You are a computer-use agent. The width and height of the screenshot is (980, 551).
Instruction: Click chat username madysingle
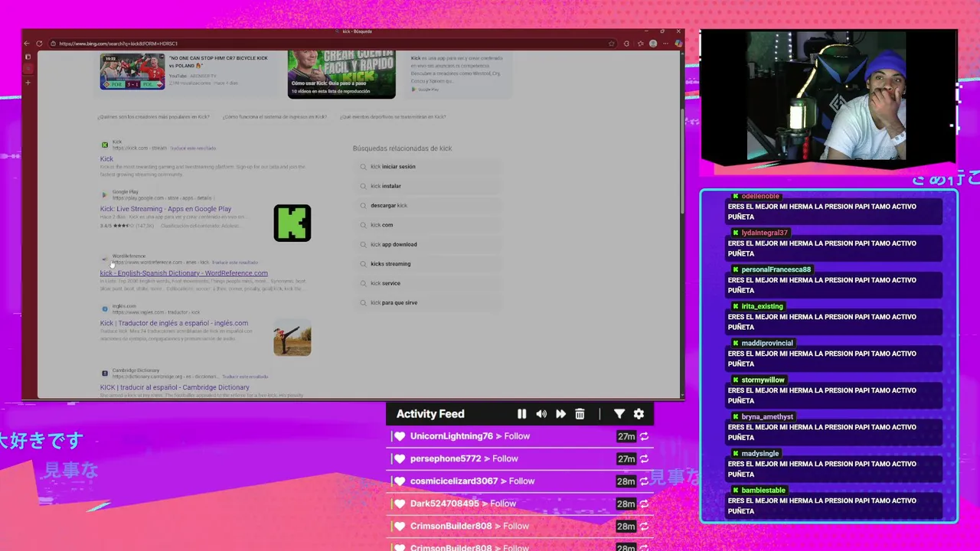pyautogui.click(x=759, y=454)
